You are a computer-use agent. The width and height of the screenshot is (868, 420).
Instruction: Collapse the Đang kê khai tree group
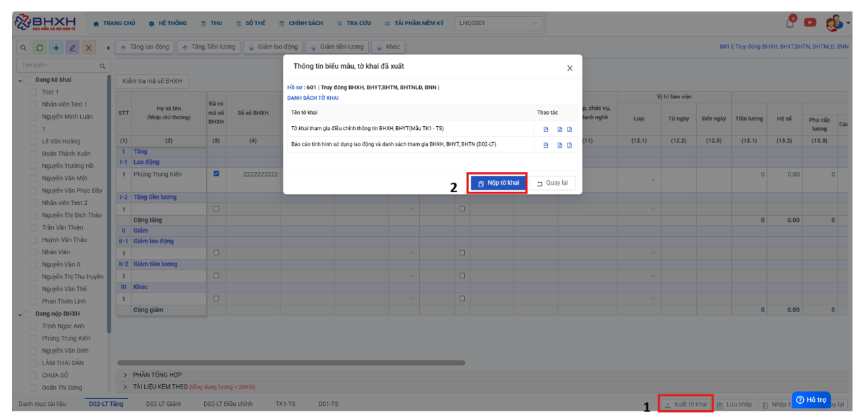pos(20,80)
